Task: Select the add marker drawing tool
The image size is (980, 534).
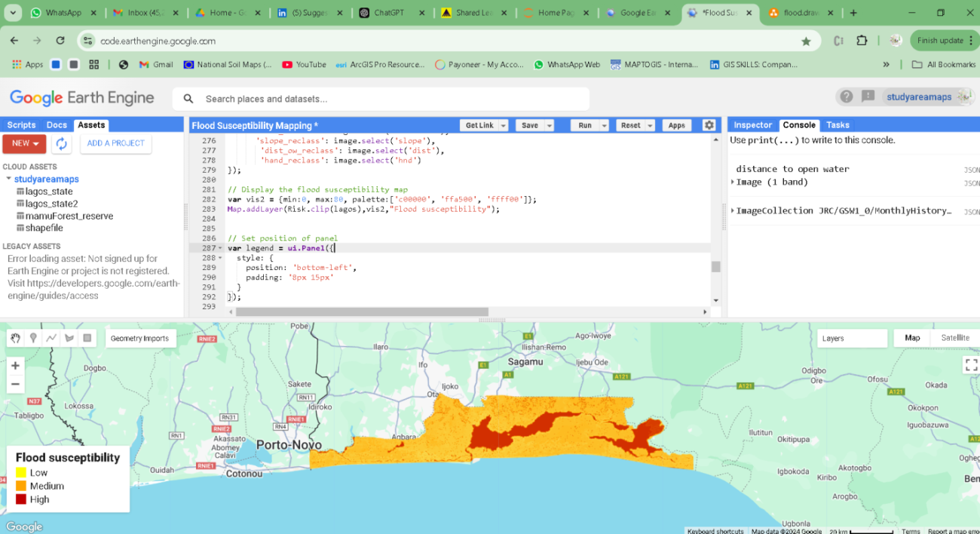Action: (x=33, y=339)
